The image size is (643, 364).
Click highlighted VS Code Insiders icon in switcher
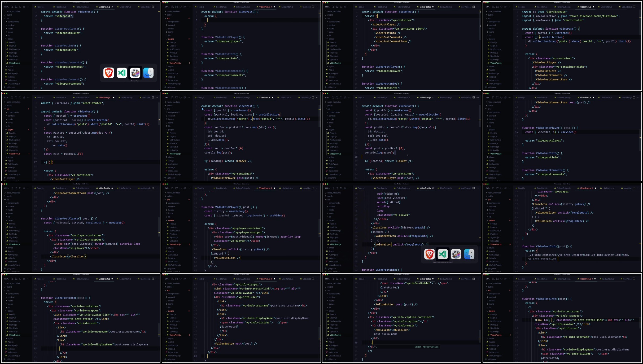click(443, 254)
